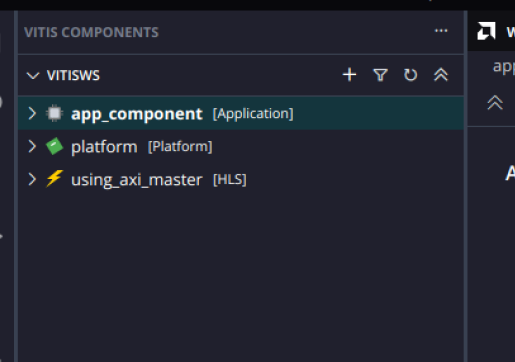Image resolution: width=515 pixels, height=362 pixels.
Task: Click the VITIS COMPONENTS panel title
Action: click(x=91, y=32)
